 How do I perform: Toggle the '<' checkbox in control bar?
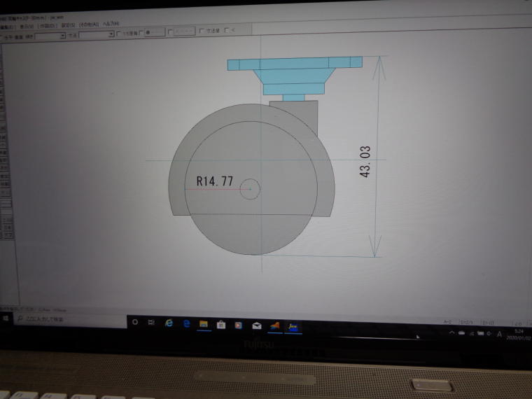pos(227,30)
